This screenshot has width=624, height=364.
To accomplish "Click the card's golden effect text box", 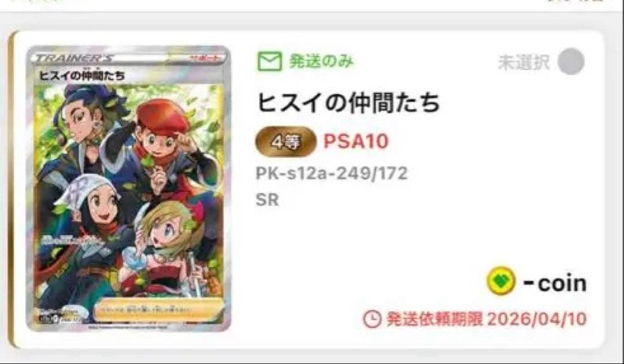I will click(159, 309).
